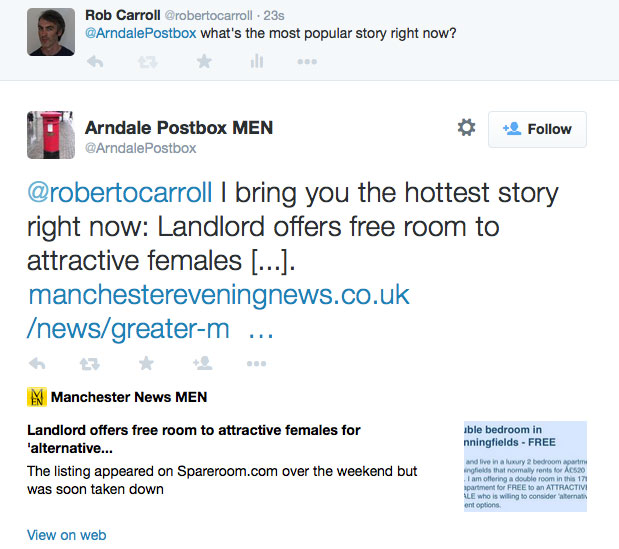Favorite Rob Carroll's tweet with star
Image resolution: width=619 pixels, height=549 pixels.
pyautogui.click(x=204, y=62)
